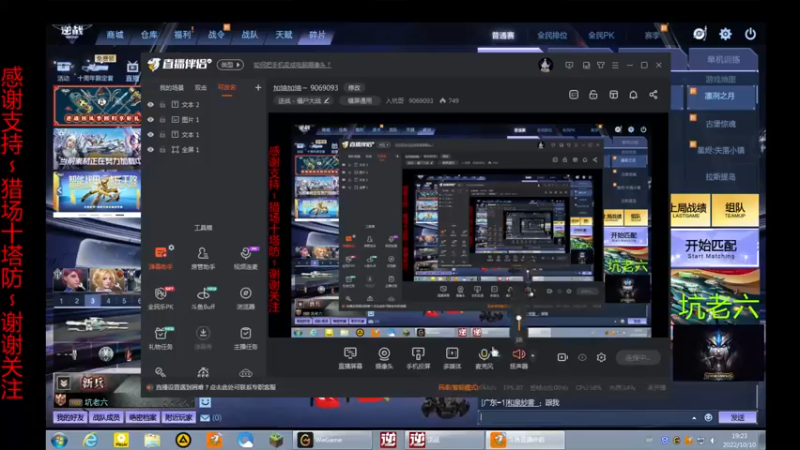Open the game settings gear icon
The width and height of the screenshot is (800, 450).
click(725, 34)
